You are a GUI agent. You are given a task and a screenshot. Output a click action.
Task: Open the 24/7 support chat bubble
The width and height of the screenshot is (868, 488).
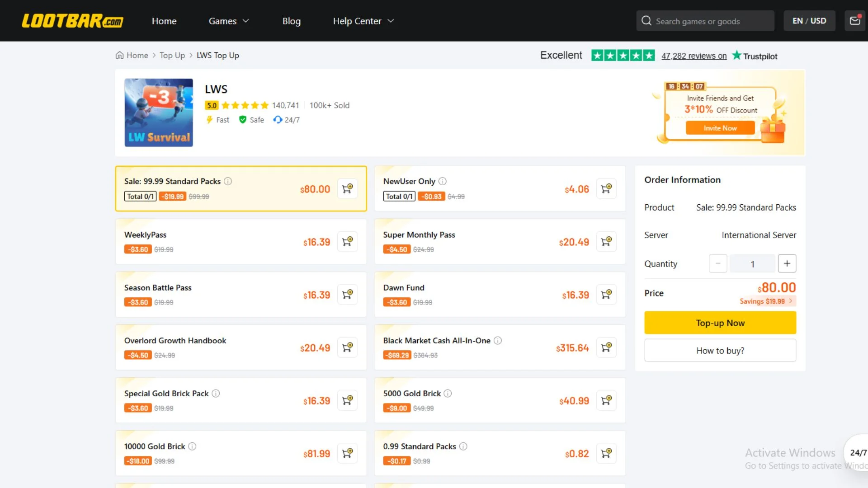pos(856,452)
